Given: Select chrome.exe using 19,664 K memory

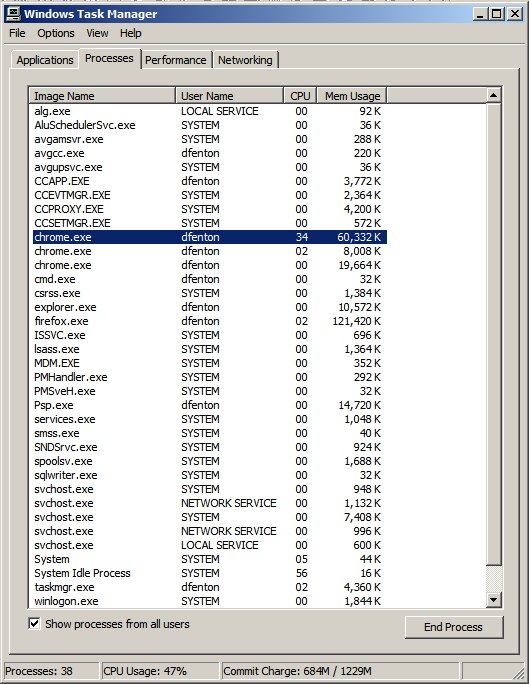Looking at the screenshot, I should [x=210, y=265].
